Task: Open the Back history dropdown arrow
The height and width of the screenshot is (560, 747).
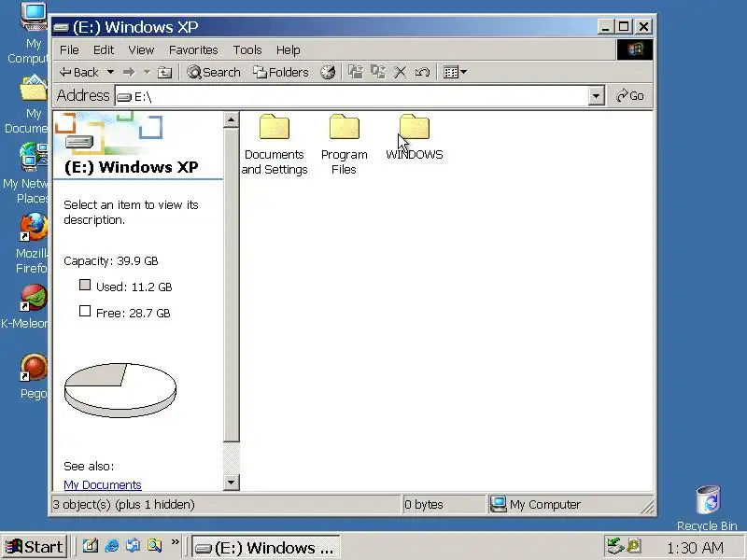Action: pyautogui.click(x=110, y=73)
